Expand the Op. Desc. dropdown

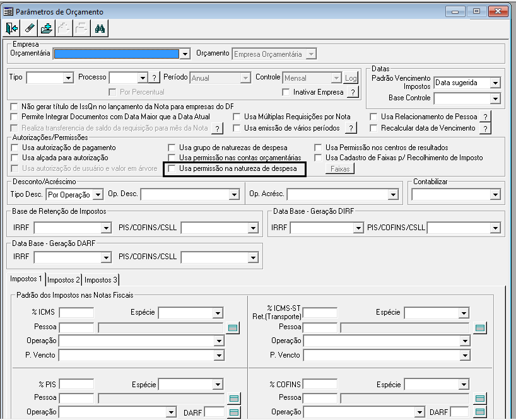234,195
